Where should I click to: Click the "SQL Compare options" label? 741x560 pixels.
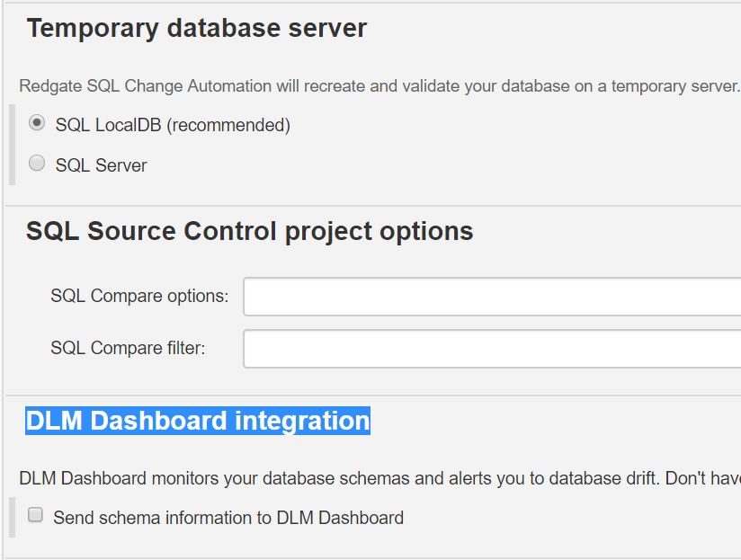(x=138, y=296)
